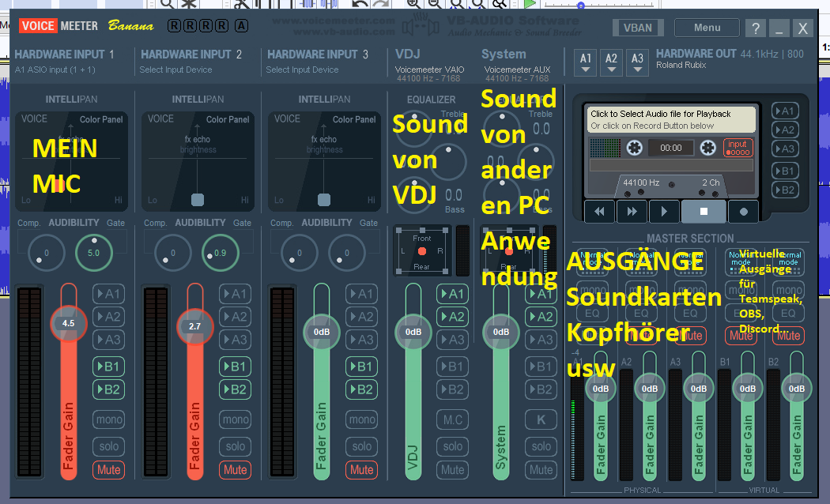
Task: Click the System strip fader knob
Action: pyautogui.click(x=500, y=332)
